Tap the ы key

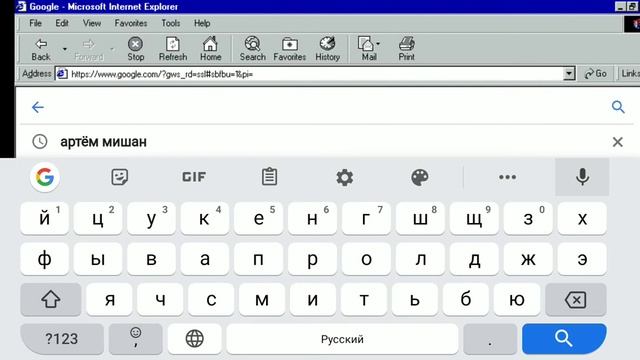[x=98, y=259]
